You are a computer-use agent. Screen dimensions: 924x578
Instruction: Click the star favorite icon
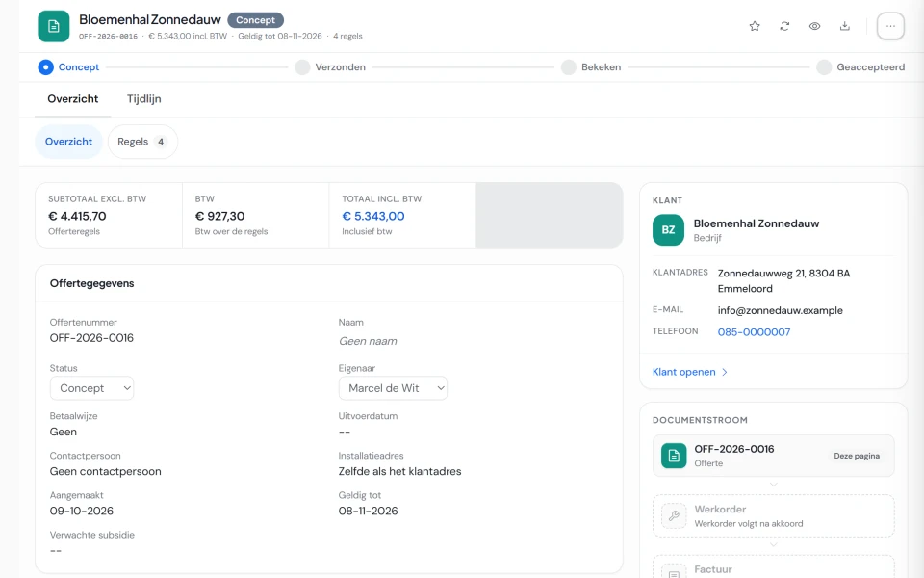755,26
